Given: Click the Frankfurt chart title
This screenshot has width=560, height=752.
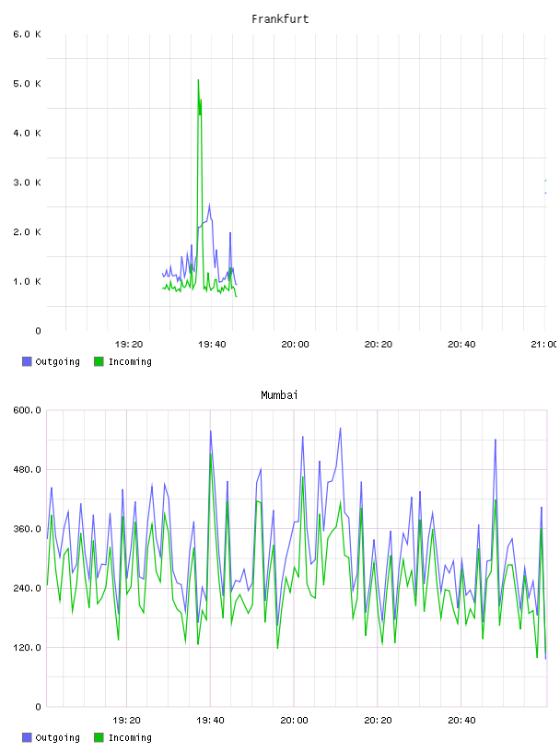Looking at the screenshot, I should pyautogui.click(x=280, y=19).
